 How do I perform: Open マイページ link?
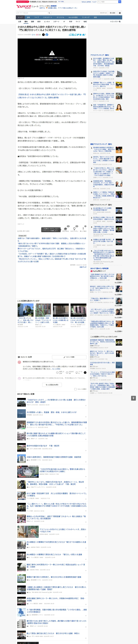point(103,13)
